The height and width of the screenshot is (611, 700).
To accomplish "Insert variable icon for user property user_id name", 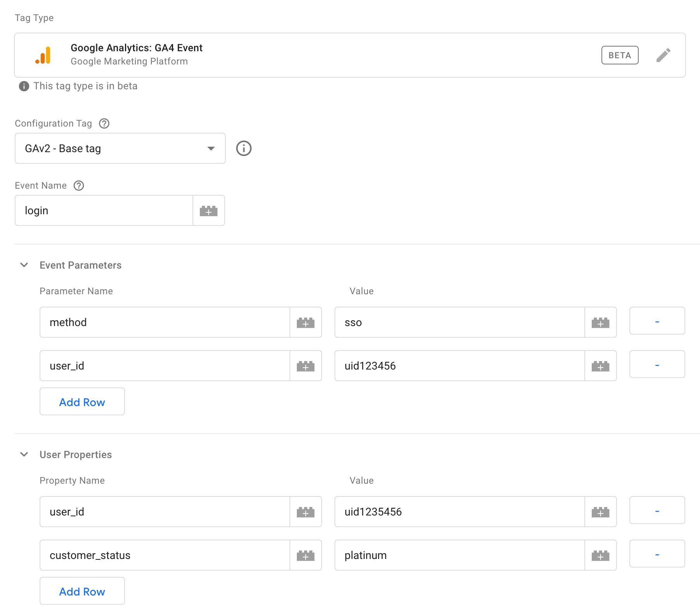I will (306, 512).
